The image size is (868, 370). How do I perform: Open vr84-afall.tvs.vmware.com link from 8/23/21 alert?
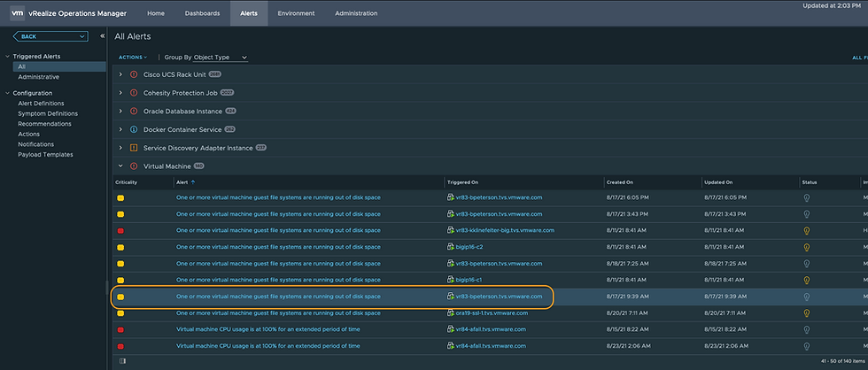(x=491, y=346)
